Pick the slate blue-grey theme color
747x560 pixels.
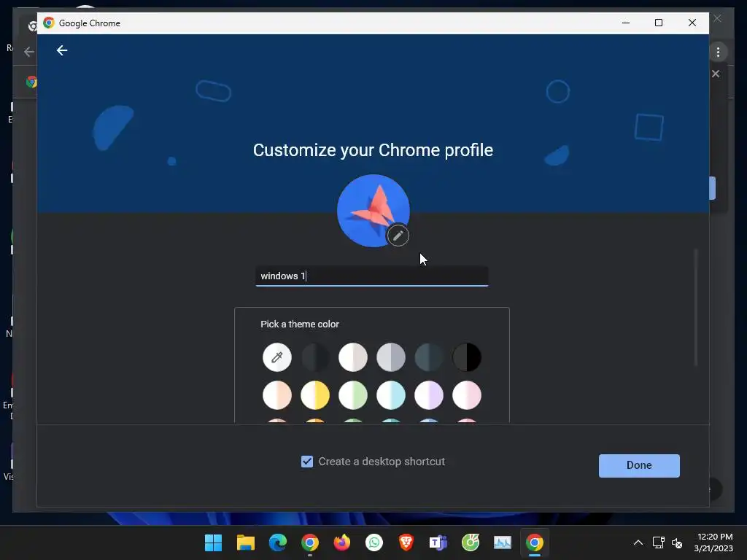429,357
